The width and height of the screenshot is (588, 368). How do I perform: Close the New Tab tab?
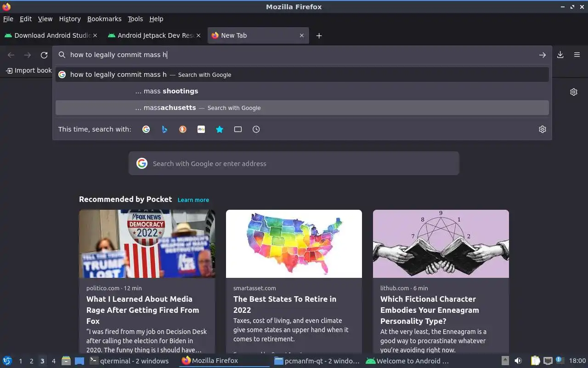point(302,35)
